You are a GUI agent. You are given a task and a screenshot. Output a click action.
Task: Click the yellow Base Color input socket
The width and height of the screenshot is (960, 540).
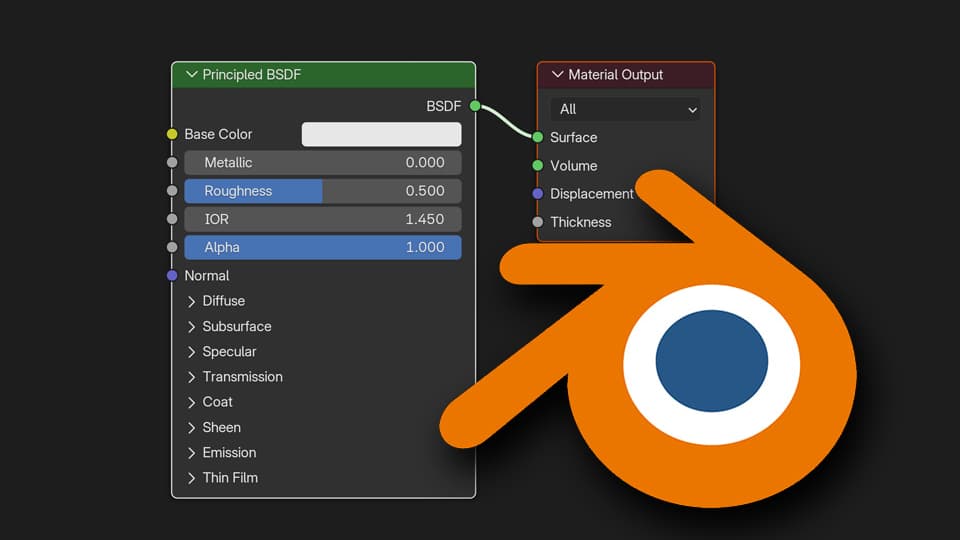coord(172,134)
